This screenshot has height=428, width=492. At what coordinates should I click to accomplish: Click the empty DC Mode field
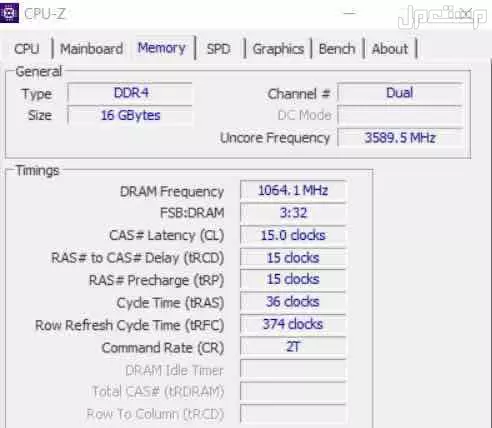(399, 115)
